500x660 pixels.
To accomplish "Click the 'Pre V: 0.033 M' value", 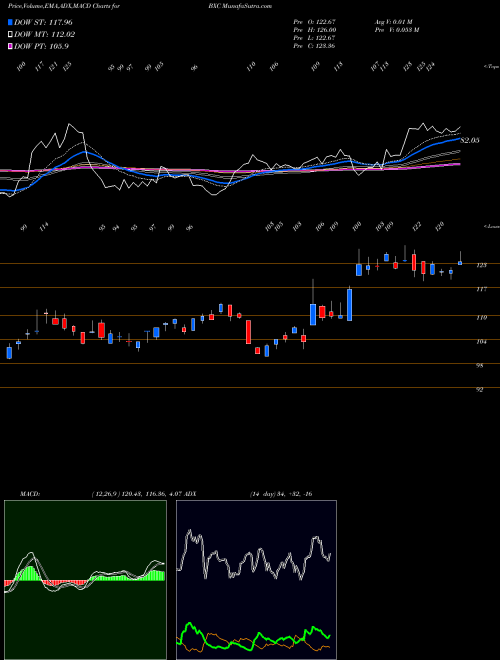I will 396,30.
